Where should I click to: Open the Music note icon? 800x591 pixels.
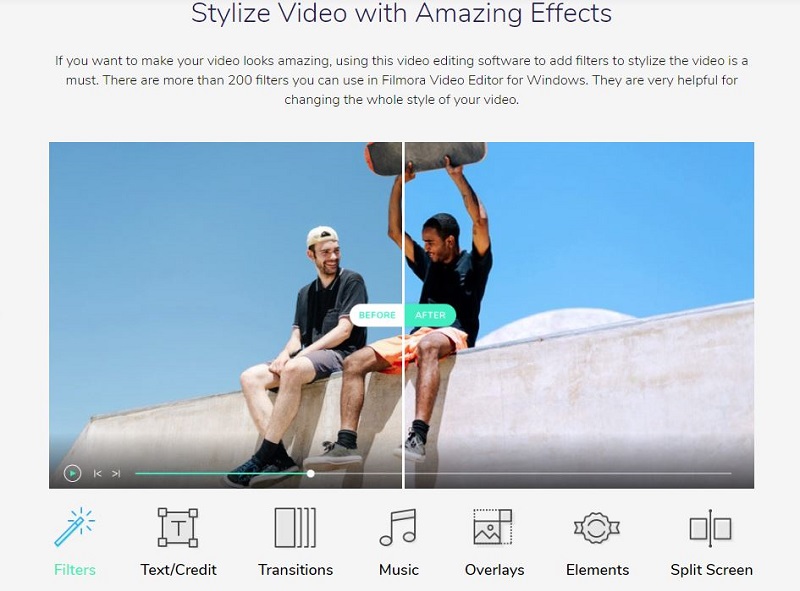(x=398, y=527)
